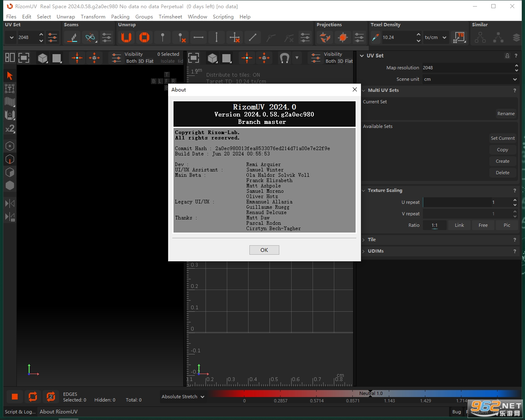Click the shaded cube view icon
525x420 pixels.
click(43, 58)
